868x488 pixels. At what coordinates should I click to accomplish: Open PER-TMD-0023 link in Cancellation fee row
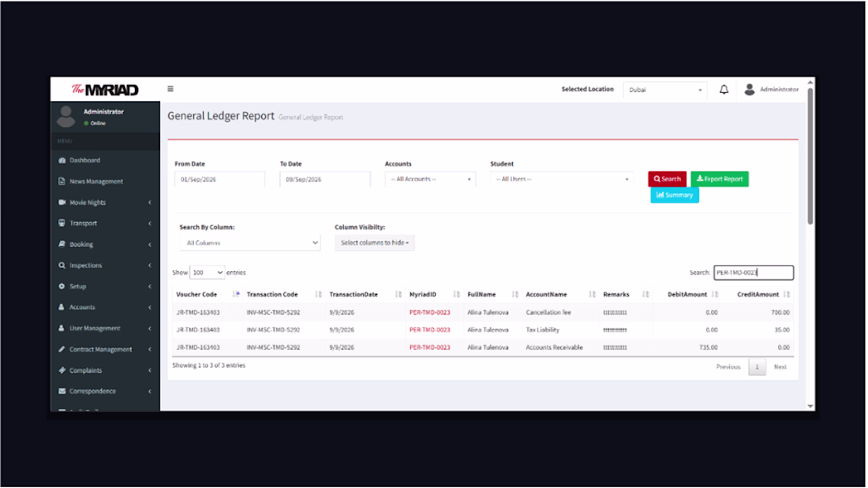[429, 313]
